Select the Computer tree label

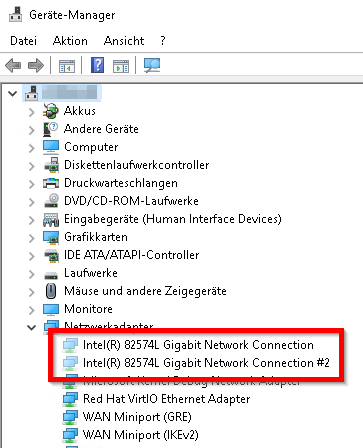91,147
